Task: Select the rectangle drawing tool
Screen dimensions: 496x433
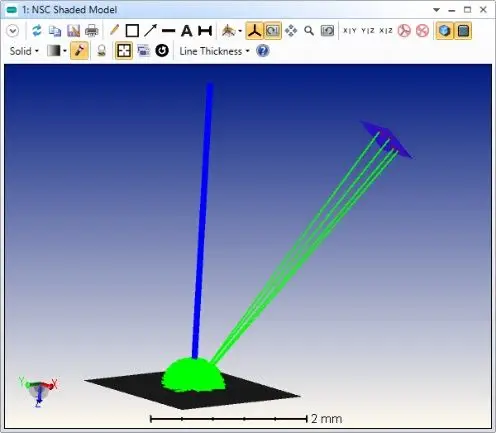Action: 132,31
